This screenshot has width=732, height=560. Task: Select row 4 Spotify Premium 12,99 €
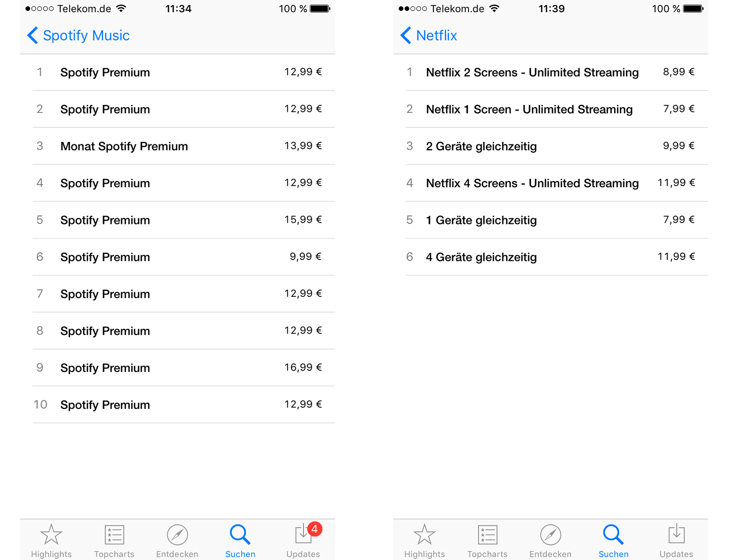184,183
